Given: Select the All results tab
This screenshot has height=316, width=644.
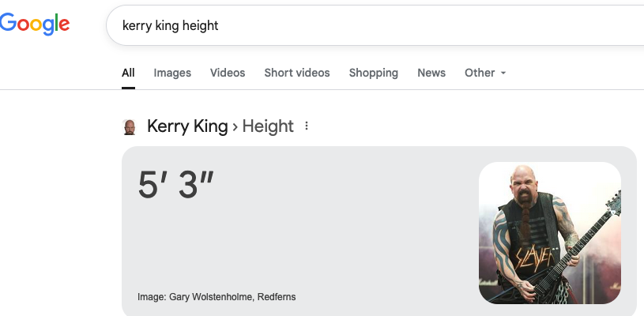Looking at the screenshot, I should coord(128,73).
